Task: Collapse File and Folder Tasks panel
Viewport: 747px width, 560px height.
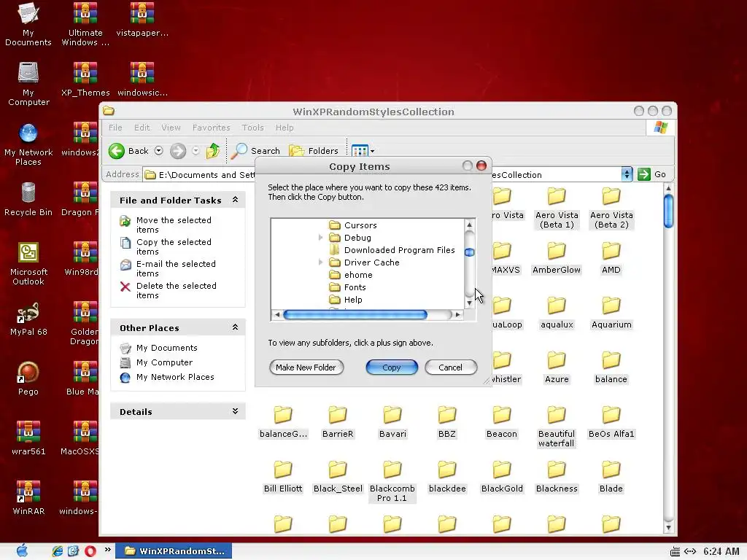Action: [x=235, y=200]
